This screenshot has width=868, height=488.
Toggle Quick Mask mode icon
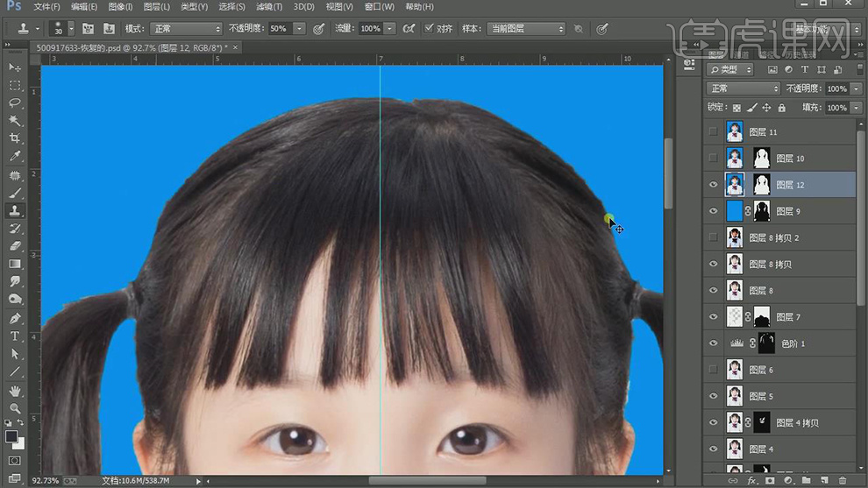[x=15, y=460]
